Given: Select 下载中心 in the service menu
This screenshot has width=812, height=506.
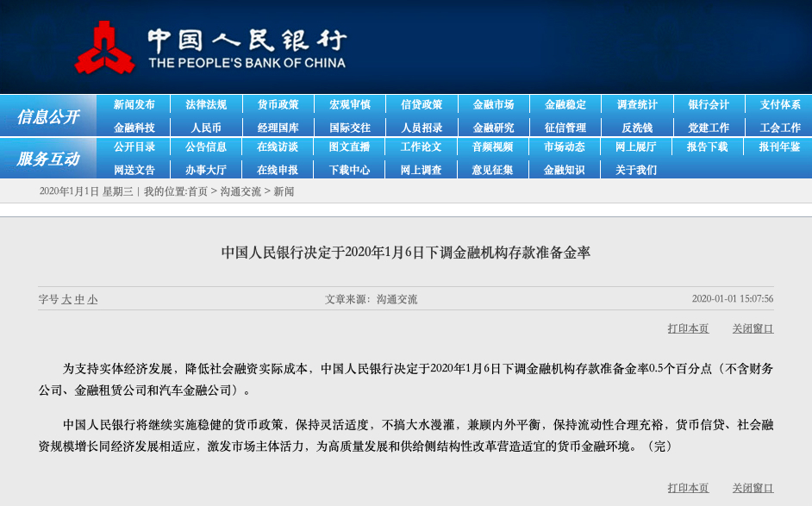Looking at the screenshot, I should pyautogui.click(x=349, y=170).
